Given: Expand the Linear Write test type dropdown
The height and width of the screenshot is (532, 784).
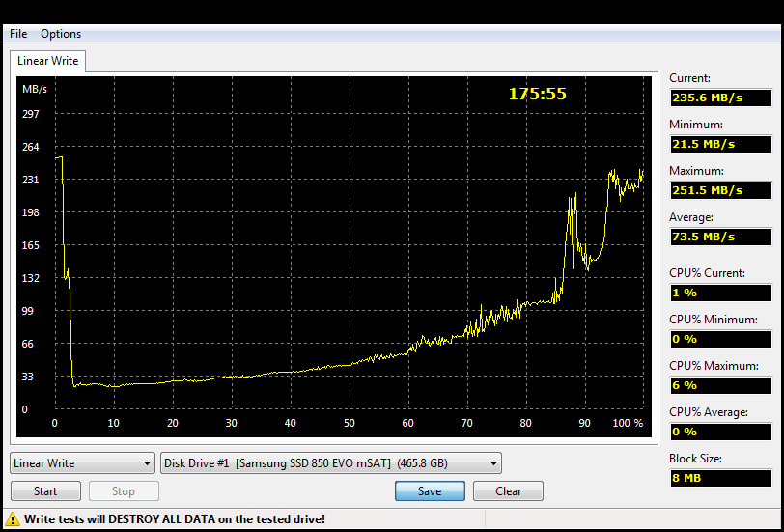Looking at the screenshot, I should 82,463.
